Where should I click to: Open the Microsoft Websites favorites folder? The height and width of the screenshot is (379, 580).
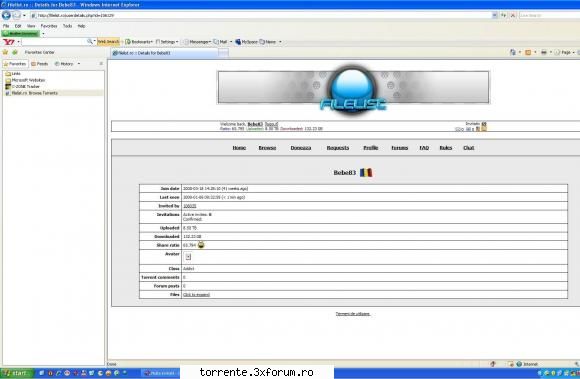(25, 80)
